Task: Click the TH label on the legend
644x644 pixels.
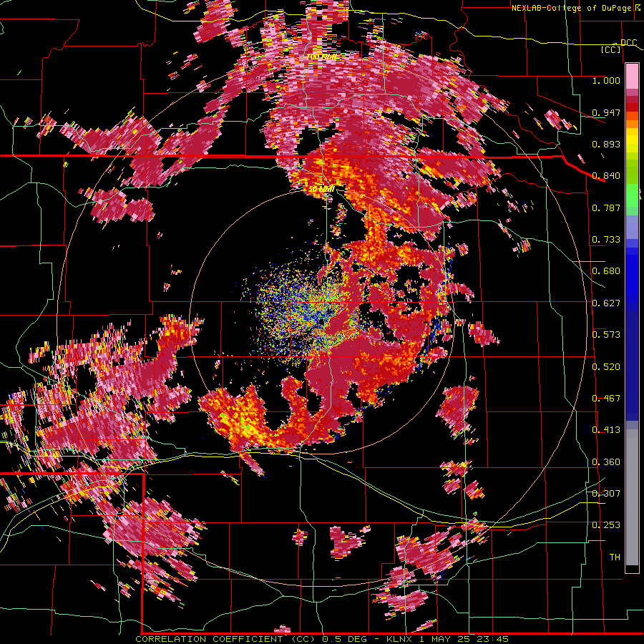Action: tap(615, 557)
